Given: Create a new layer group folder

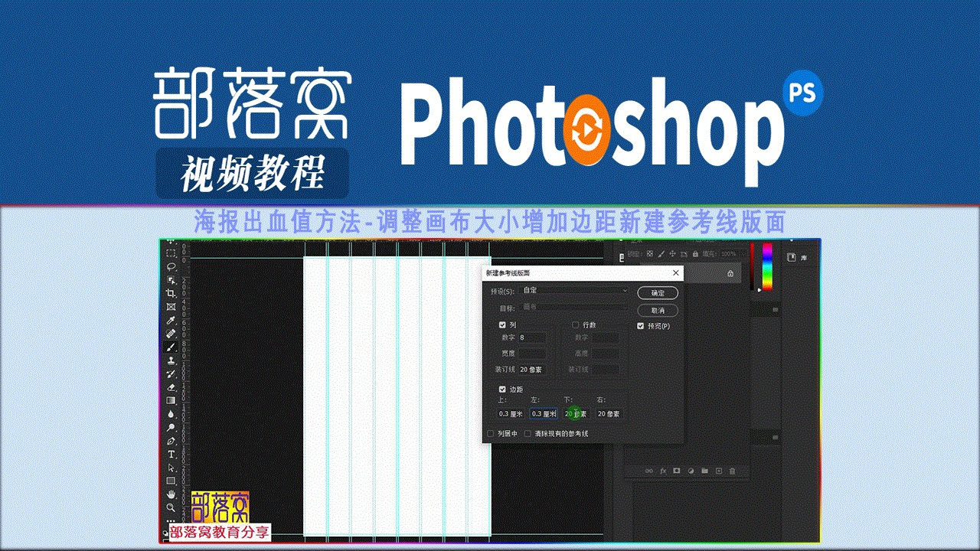Looking at the screenshot, I should click(704, 471).
